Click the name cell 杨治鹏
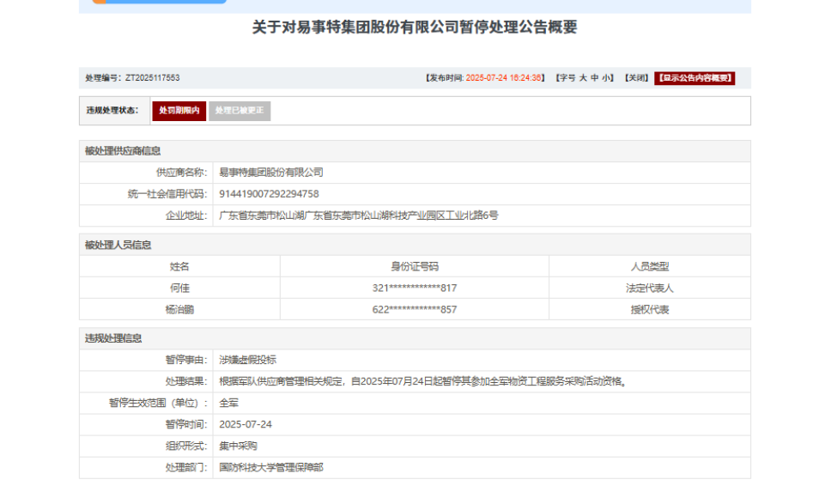Viewport: 831px width, 504px height. pyautogui.click(x=179, y=309)
